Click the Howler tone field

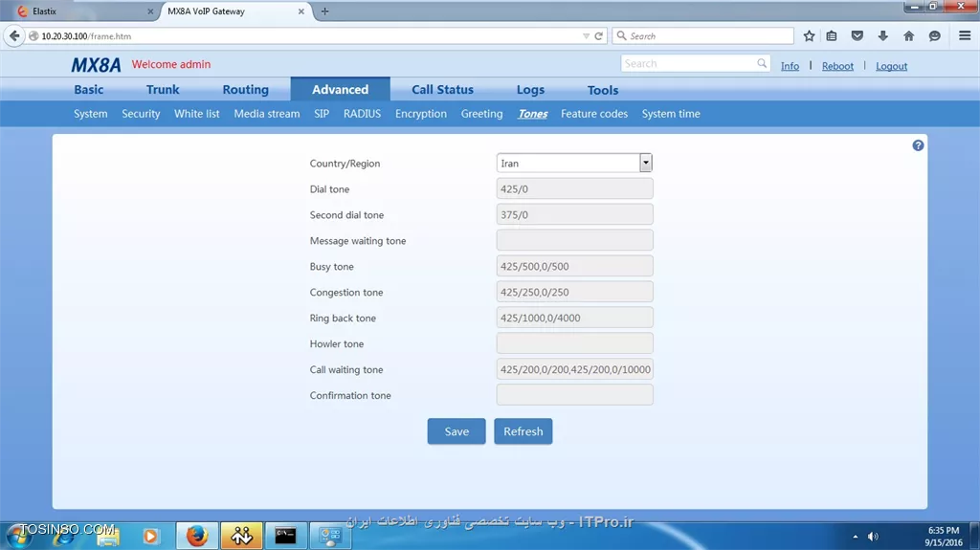[574, 343]
